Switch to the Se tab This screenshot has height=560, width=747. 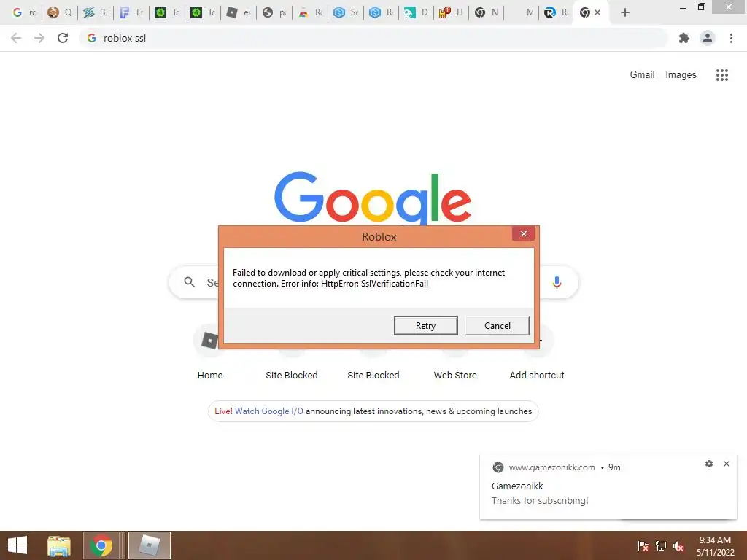[x=346, y=12]
